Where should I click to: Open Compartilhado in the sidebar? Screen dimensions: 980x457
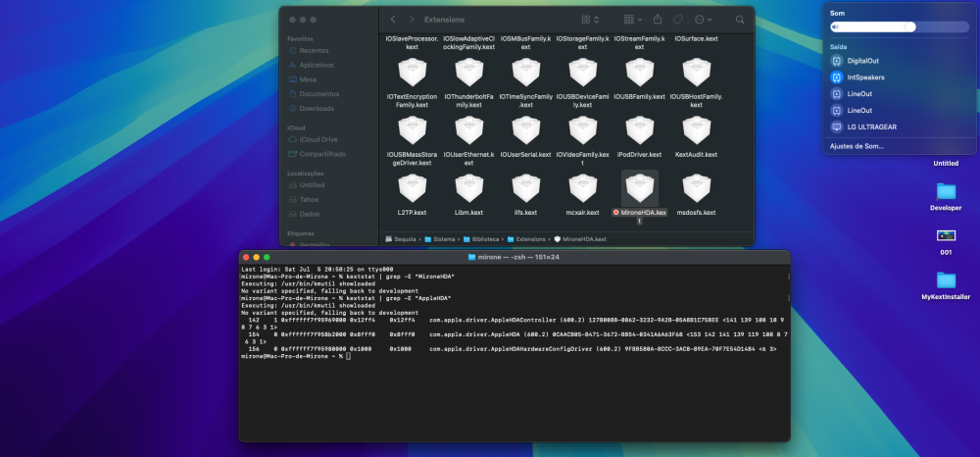tap(317, 154)
